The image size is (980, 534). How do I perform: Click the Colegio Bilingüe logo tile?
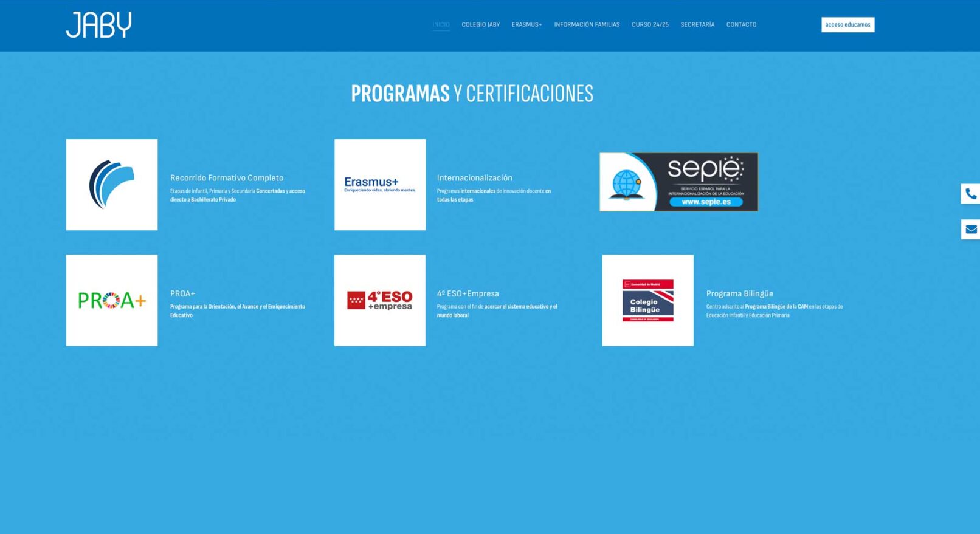(x=647, y=300)
